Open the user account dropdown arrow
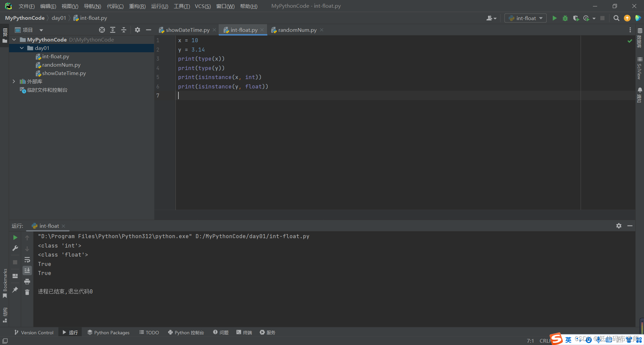 [x=495, y=18]
